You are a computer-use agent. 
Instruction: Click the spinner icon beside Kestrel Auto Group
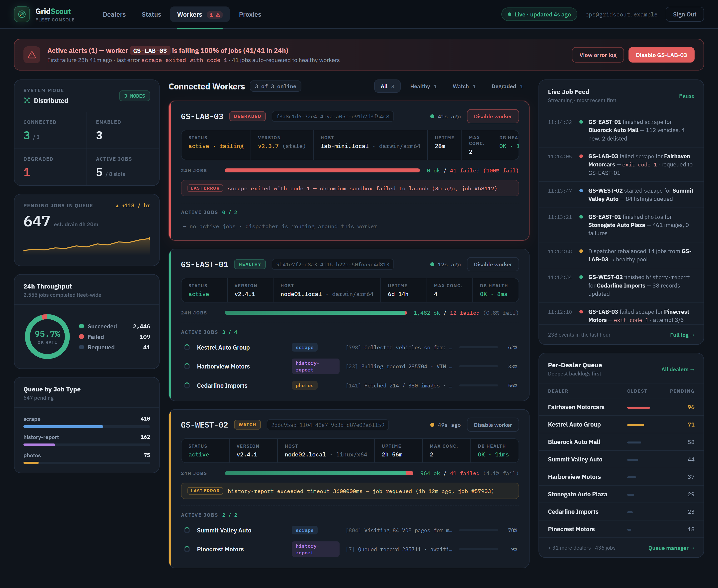coord(187,347)
